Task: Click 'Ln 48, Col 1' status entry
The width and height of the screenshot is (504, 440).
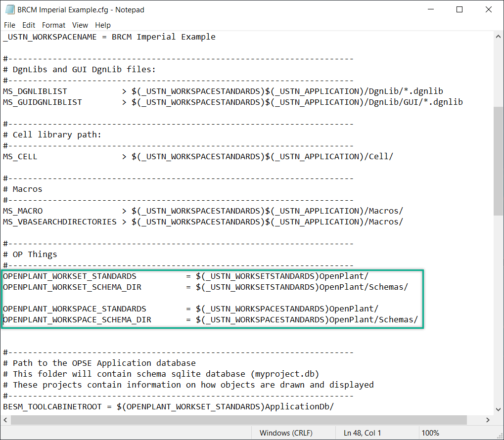Action: tap(362, 433)
